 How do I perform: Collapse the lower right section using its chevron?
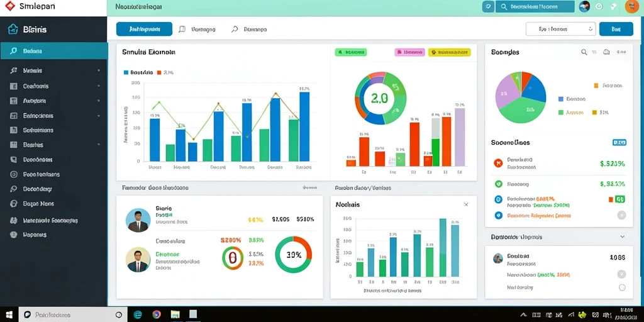click(x=622, y=237)
